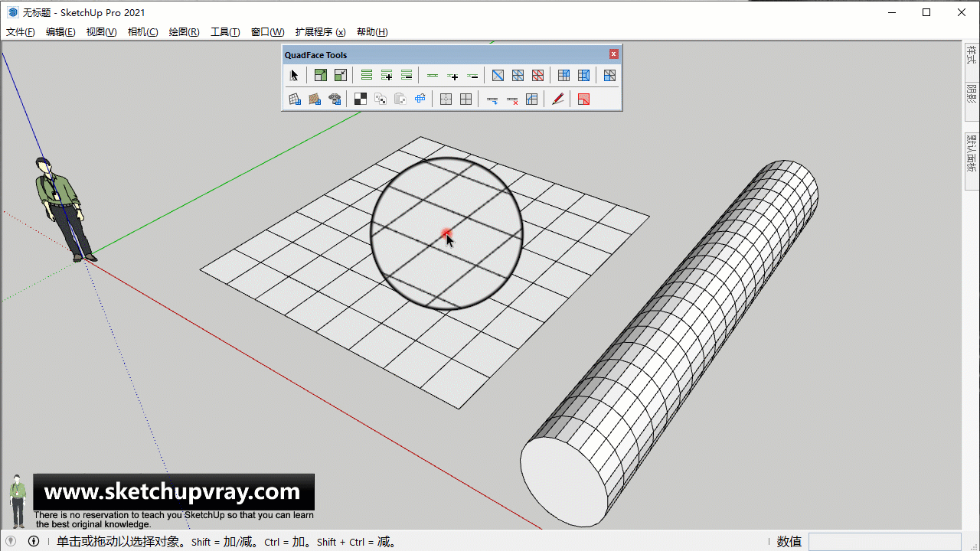Click the Grow Ring plus icon

click(x=387, y=75)
